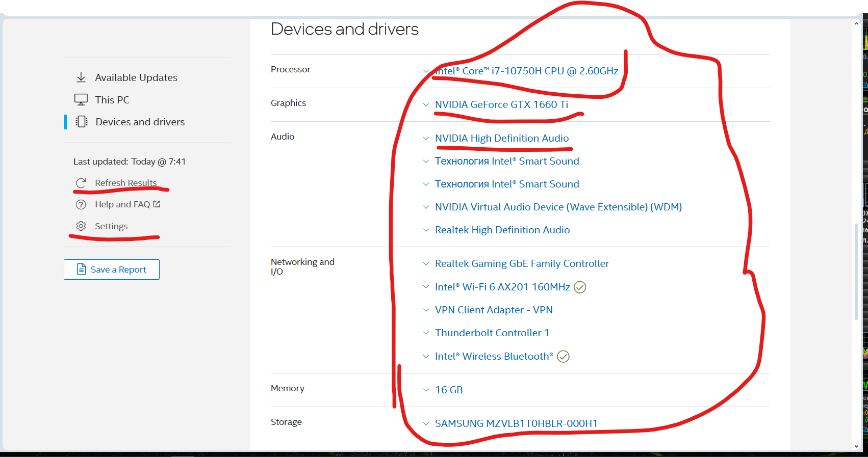The image size is (868, 457).
Task: Click the Graphics category label
Action: [288, 103]
